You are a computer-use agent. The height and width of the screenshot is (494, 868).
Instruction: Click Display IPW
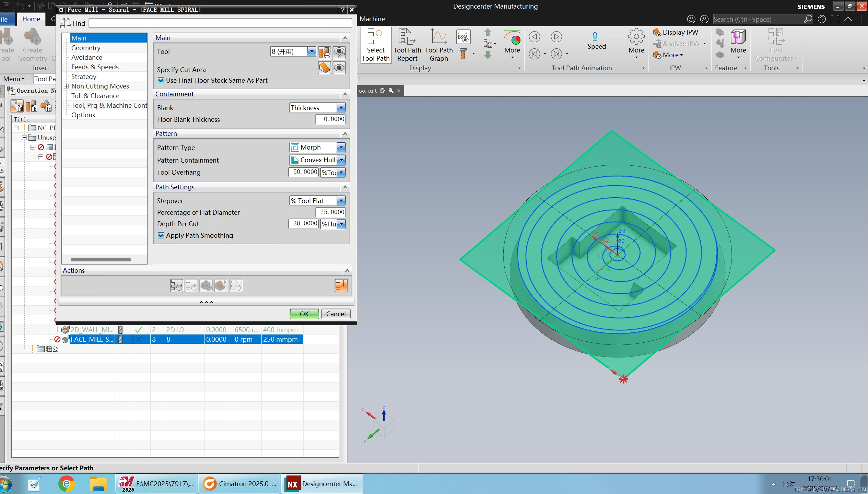[676, 32]
